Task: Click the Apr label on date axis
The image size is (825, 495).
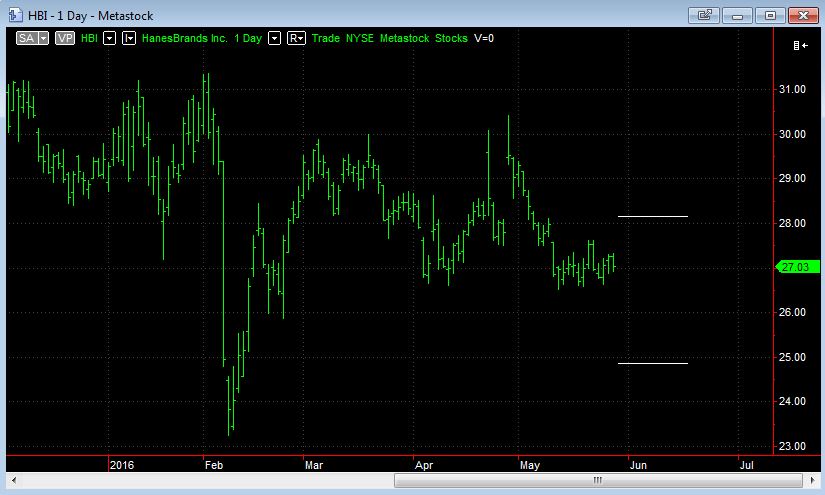Action: 424,465
